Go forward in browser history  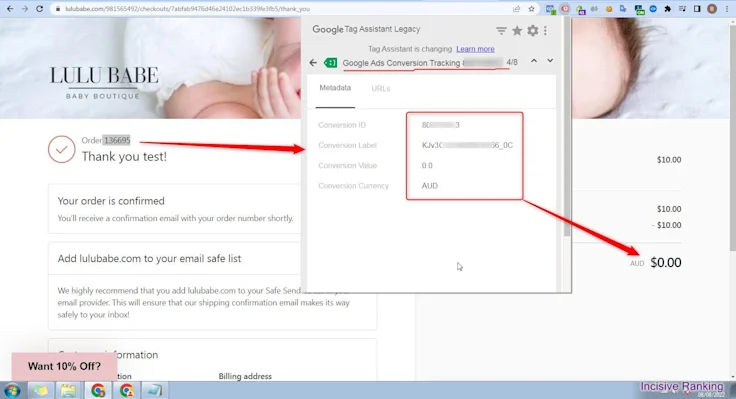[24, 9]
